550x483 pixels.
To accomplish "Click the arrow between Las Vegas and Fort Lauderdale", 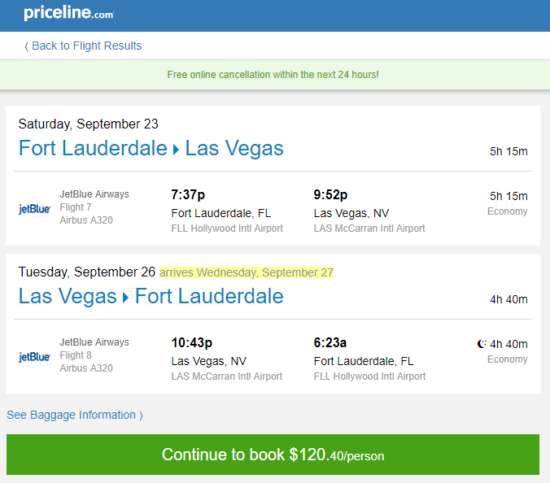I will click(126, 298).
